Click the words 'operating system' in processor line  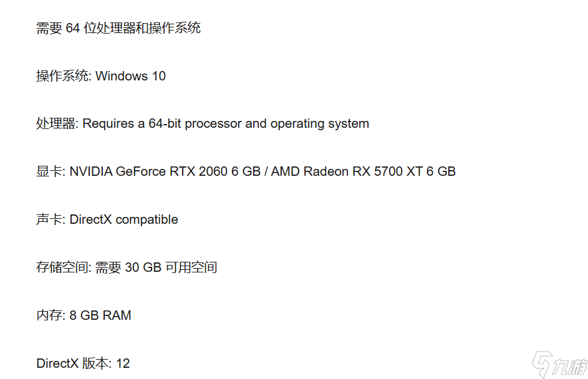point(319,123)
